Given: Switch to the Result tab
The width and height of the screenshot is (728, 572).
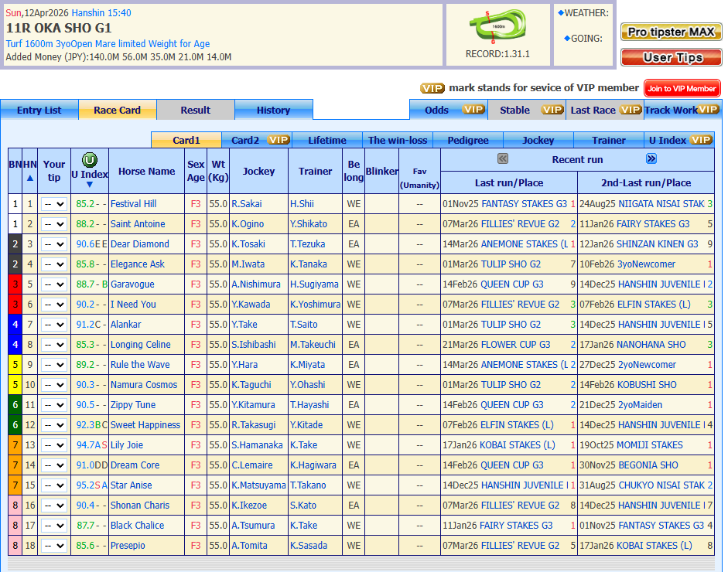Looking at the screenshot, I should 196,110.
